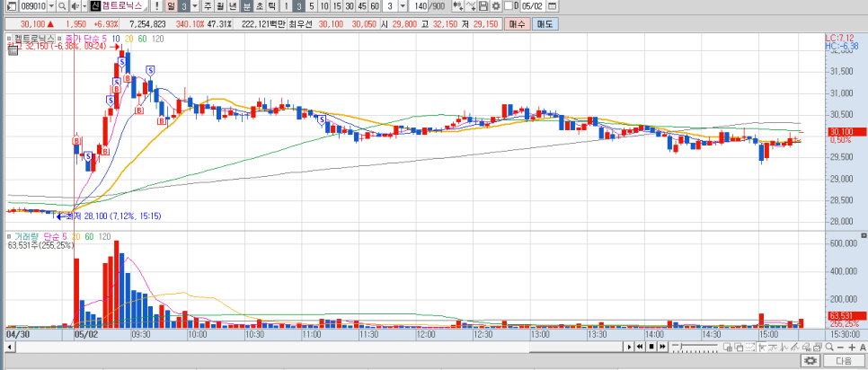Image resolution: width=868 pixels, height=370 pixels.
Task: Click the 05/02 date input field
Action: click(x=532, y=6)
